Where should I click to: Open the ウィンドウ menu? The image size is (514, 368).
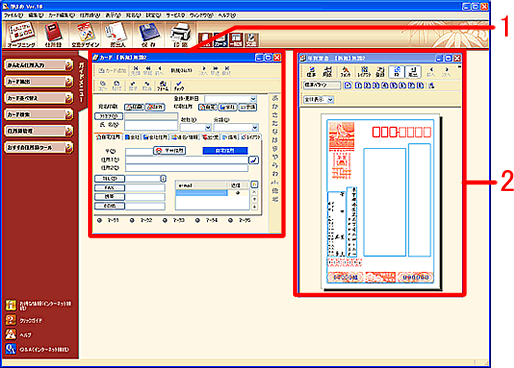[x=201, y=15]
